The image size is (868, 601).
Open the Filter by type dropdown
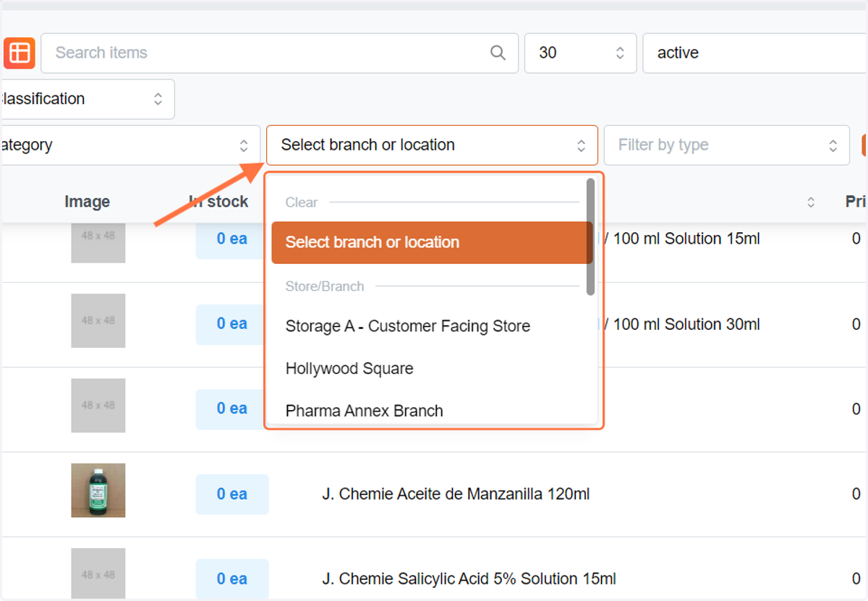[x=726, y=145]
